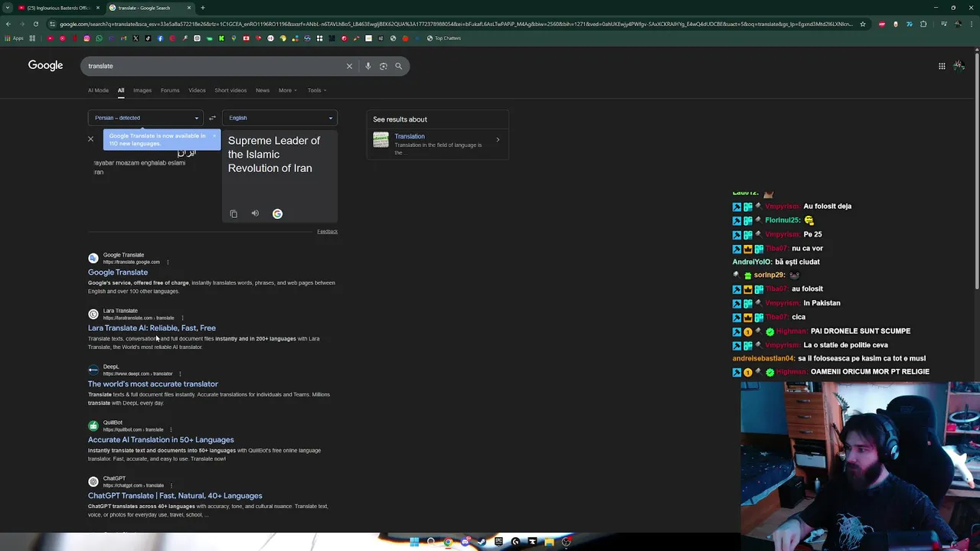Open Accurate AI Translation QuillBot link
This screenshot has width=980, height=551.
[161, 440]
